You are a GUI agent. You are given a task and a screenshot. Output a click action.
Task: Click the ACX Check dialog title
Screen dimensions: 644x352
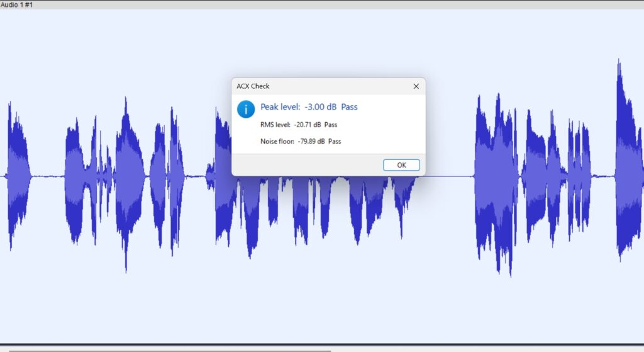point(253,86)
